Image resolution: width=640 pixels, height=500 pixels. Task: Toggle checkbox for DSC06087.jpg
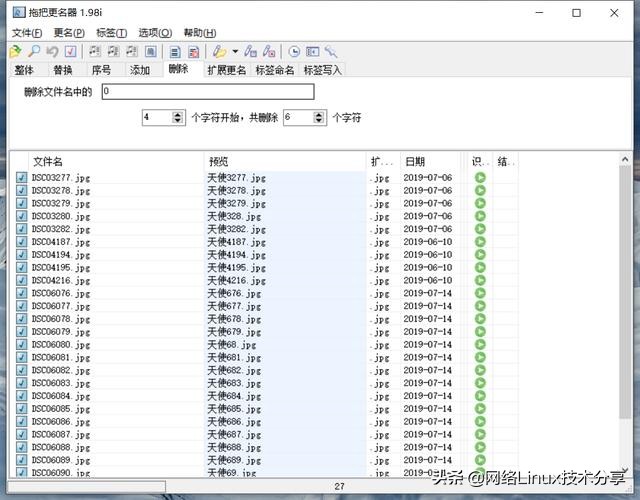(21, 434)
